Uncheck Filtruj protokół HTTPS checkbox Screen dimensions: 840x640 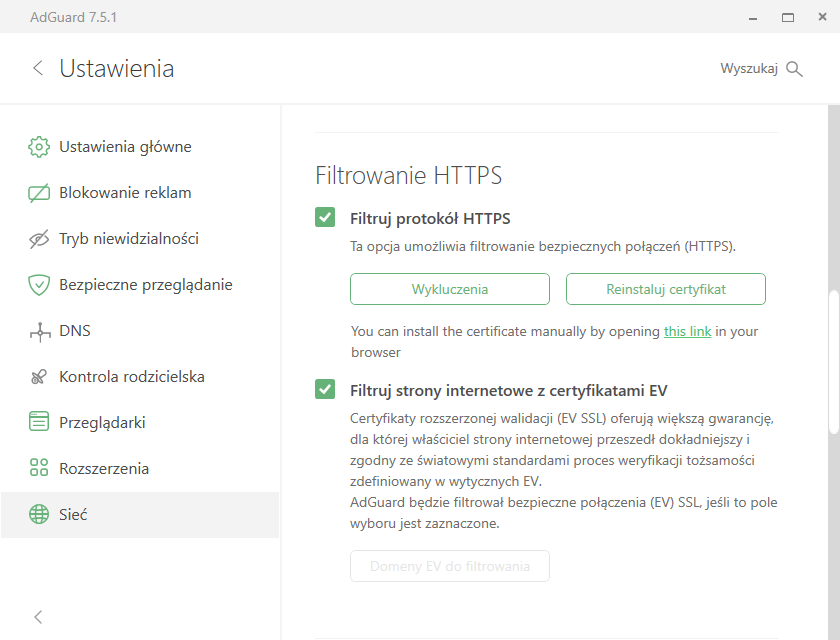tap(325, 217)
